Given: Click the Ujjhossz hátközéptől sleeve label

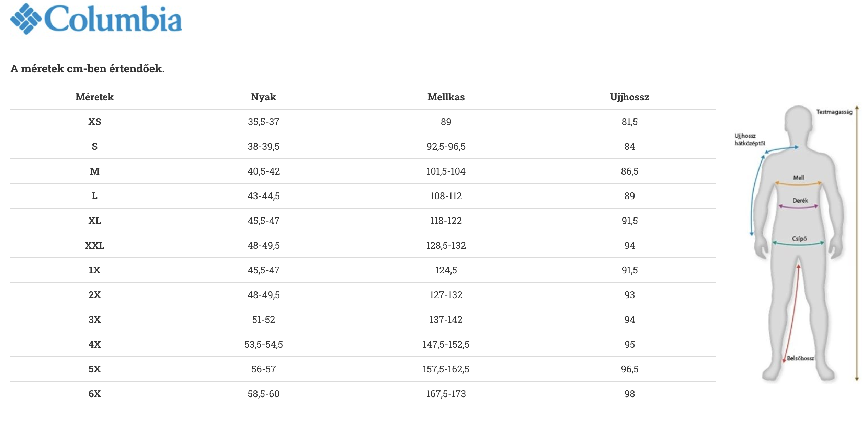Looking at the screenshot, I should point(750,139).
